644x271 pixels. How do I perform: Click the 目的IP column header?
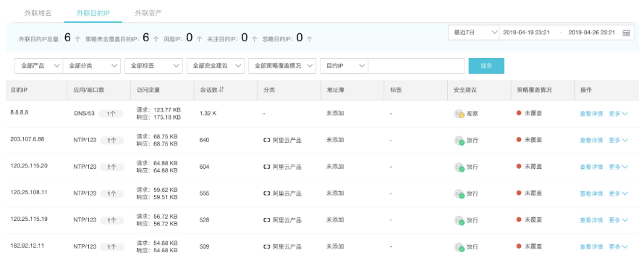(19, 90)
